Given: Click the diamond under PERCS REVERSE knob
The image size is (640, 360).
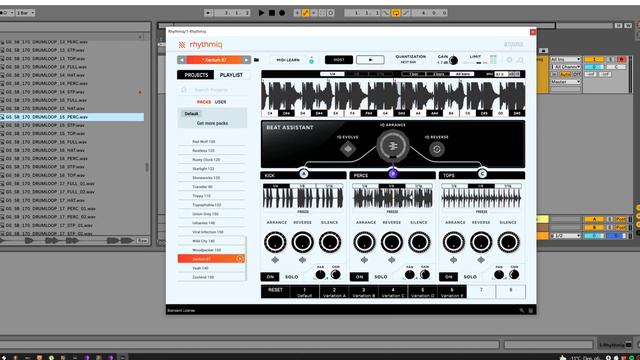Looking at the screenshot, I should click(x=392, y=260).
